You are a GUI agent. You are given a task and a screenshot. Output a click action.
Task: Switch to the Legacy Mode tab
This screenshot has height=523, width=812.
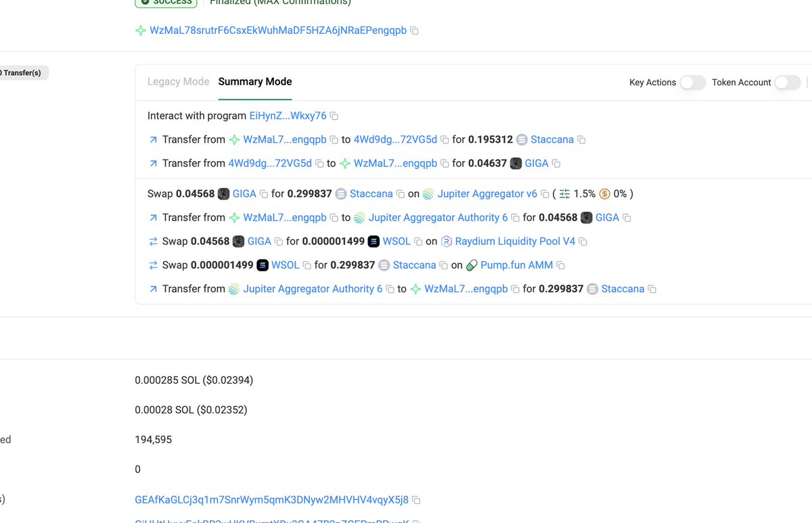click(x=179, y=82)
